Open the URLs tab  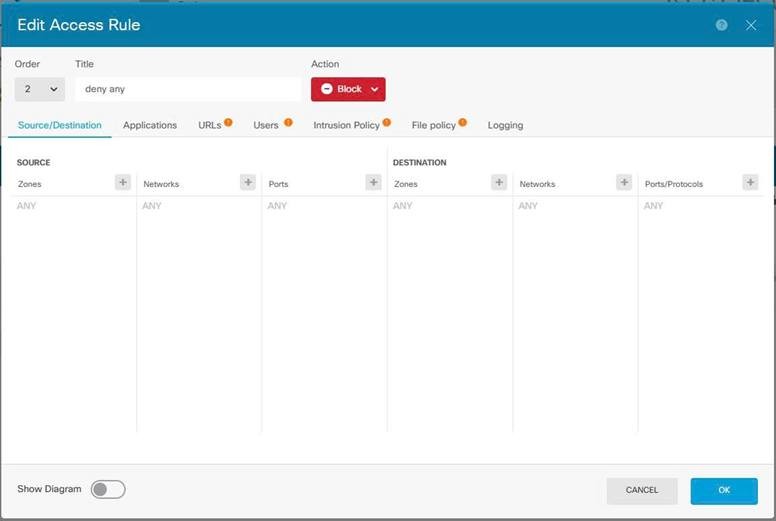[x=210, y=125]
